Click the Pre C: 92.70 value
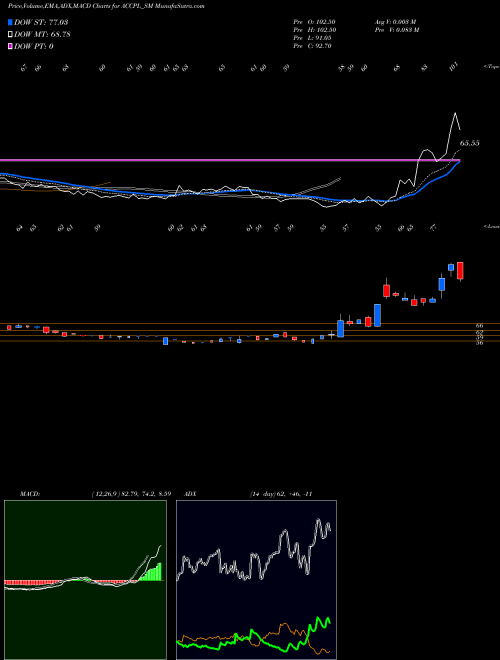500x660 pixels. click(x=312, y=46)
